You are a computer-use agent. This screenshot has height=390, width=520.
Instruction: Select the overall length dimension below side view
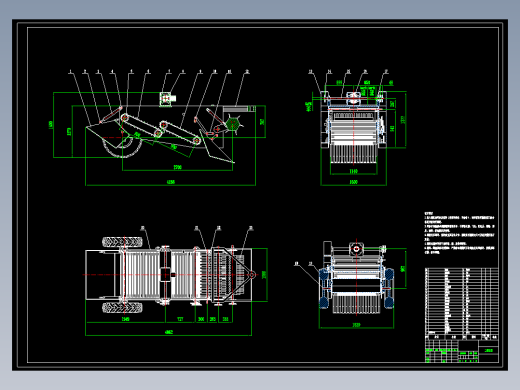(170, 182)
